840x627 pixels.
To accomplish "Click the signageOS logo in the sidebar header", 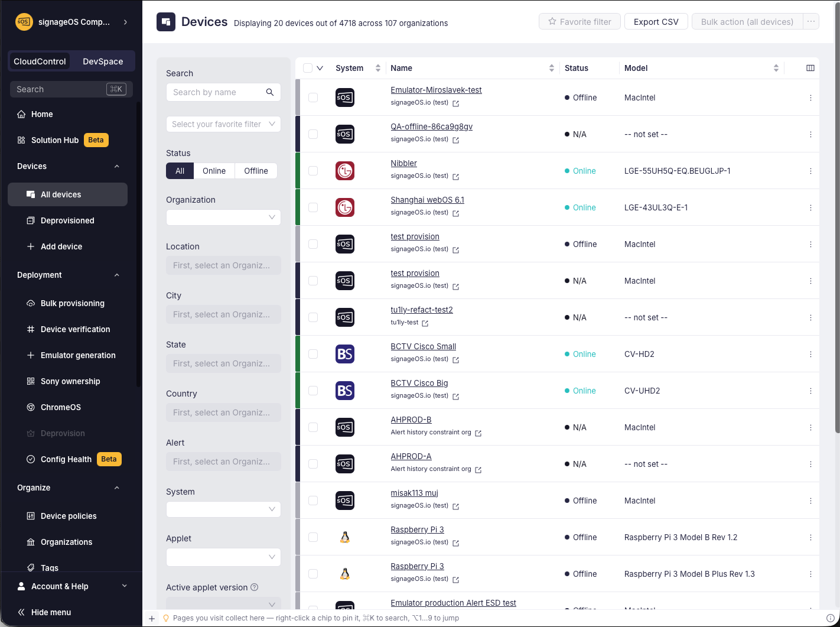I will [x=24, y=22].
